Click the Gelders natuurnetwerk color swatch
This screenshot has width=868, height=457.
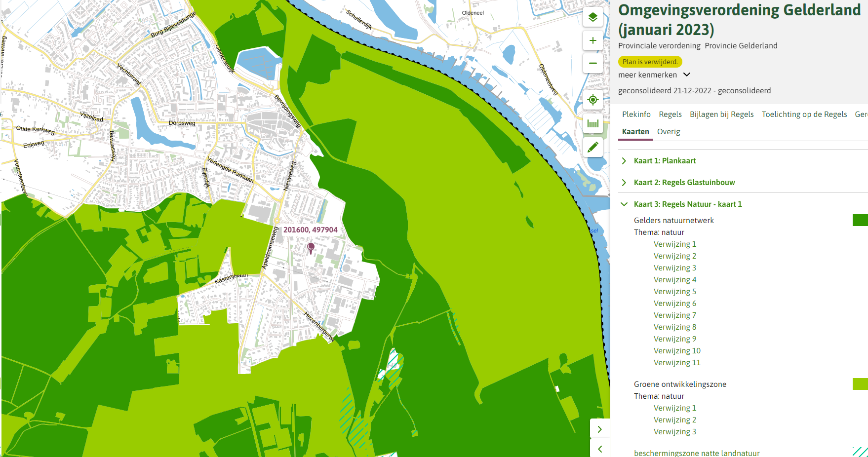click(861, 220)
